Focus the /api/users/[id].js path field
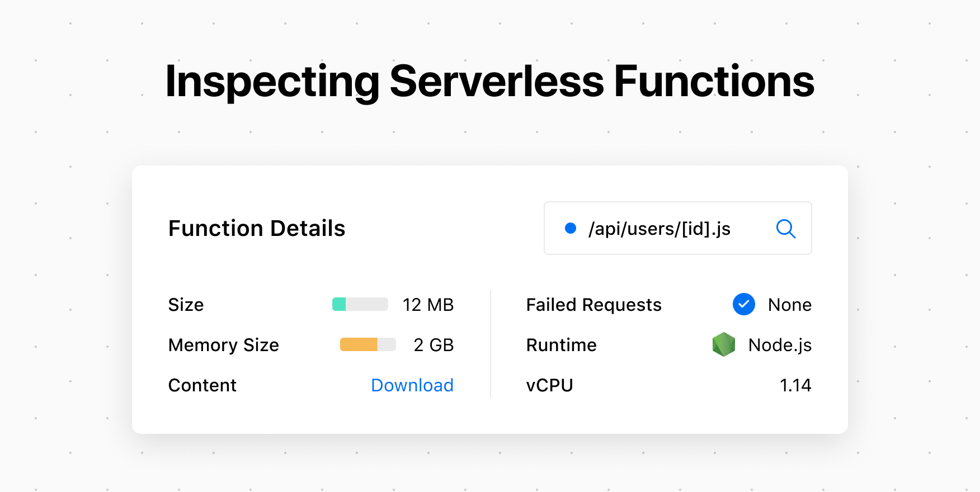This screenshot has height=492, width=980. (x=659, y=229)
